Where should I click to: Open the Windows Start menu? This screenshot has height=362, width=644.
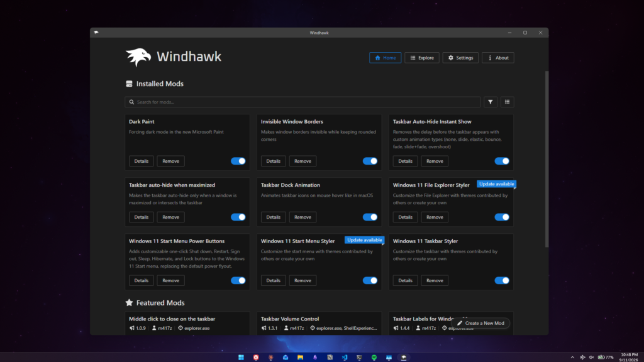pos(241,358)
